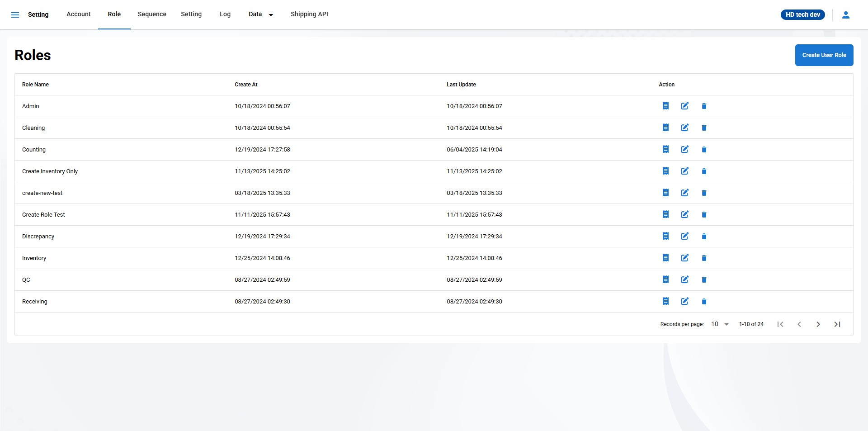Delete the create-new-test role
Screen dimensions: 868x431
tap(703, 193)
